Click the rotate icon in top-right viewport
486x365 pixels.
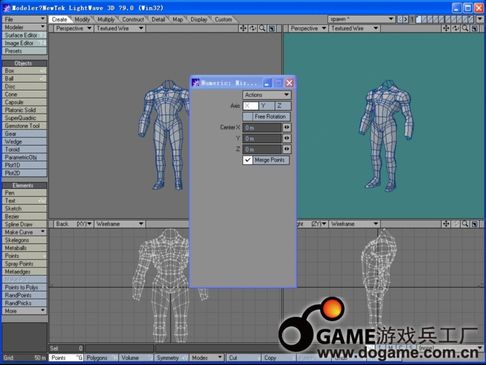[455, 28]
